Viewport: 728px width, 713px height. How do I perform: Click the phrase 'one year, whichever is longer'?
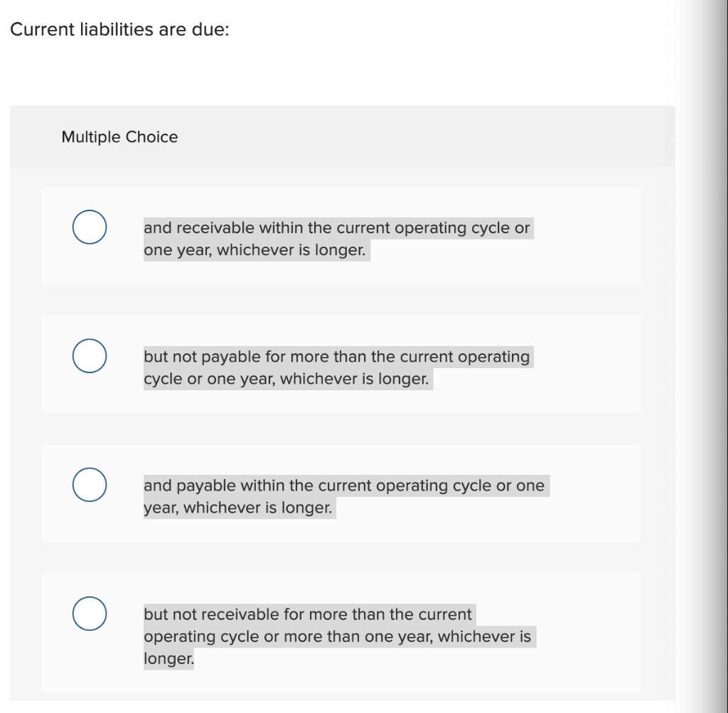tap(255, 250)
